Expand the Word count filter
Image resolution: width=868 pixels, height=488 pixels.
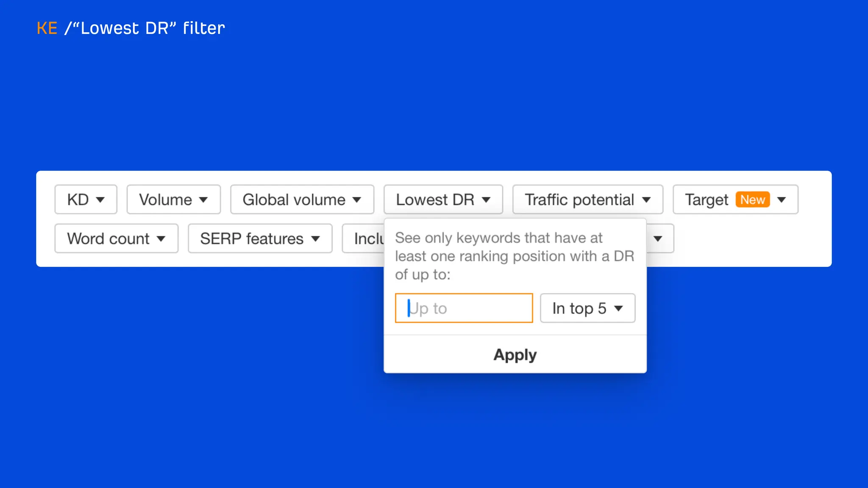pyautogui.click(x=116, y=238)
